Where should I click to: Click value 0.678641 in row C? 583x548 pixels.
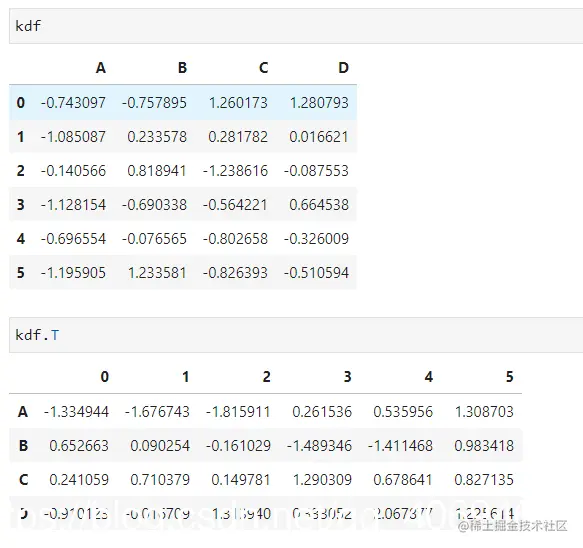pyautogui.click(x=403, y=480)
